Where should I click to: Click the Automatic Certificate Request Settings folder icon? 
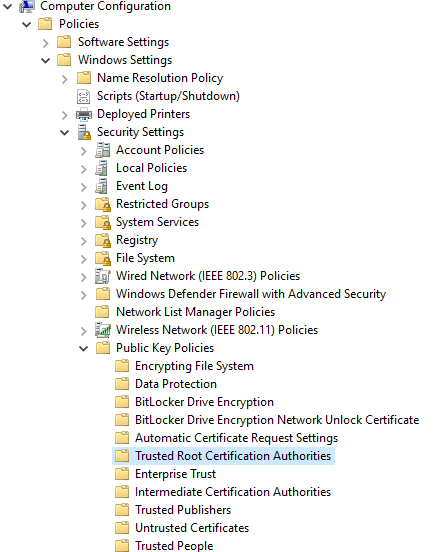(122, 438)
